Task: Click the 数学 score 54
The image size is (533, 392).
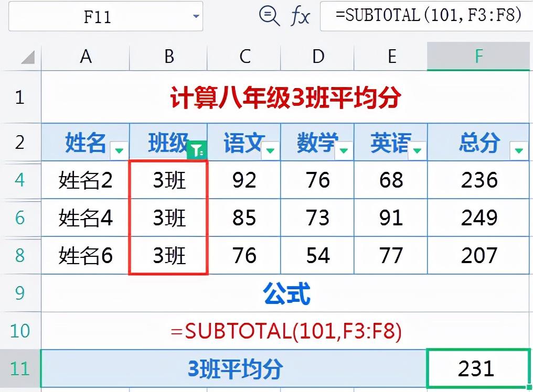Action: tap(317, 255)
